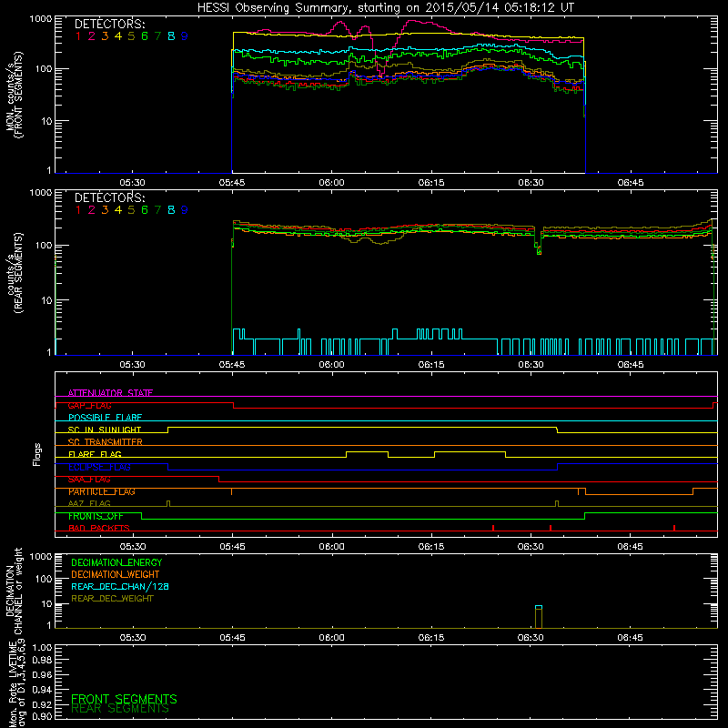The height and width of the screenshot is (728, 728).
Task: Click DETECTORS label in front segments plot
Action: 109,24
